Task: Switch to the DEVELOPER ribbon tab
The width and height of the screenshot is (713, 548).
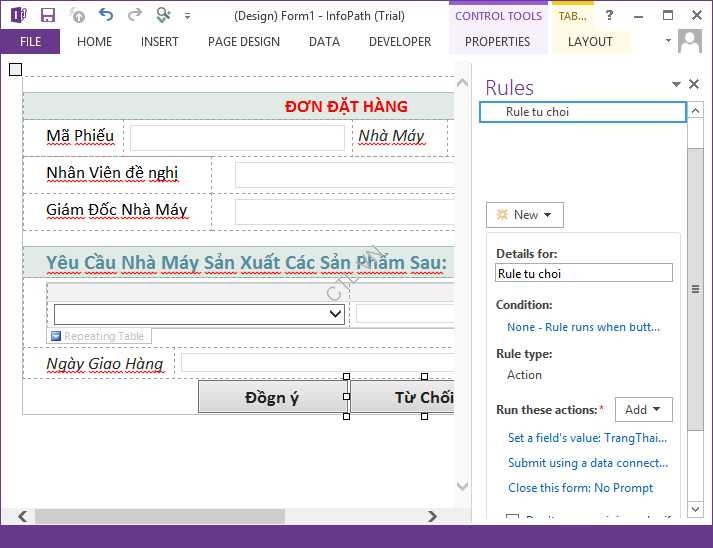Action: tap(400, 42)
